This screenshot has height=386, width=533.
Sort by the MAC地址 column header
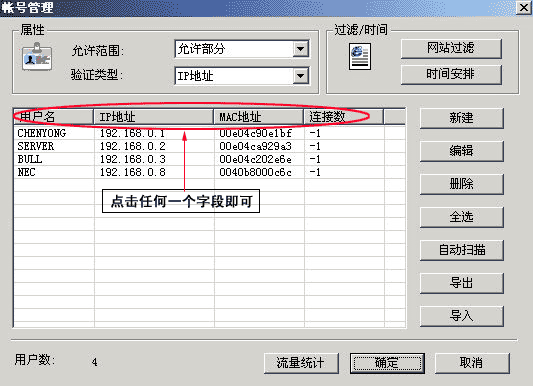tap(258, 117)
